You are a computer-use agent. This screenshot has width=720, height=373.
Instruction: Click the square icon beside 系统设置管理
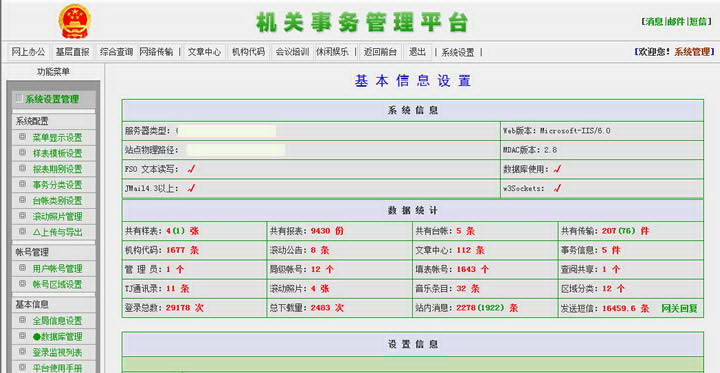click(19, 98)
